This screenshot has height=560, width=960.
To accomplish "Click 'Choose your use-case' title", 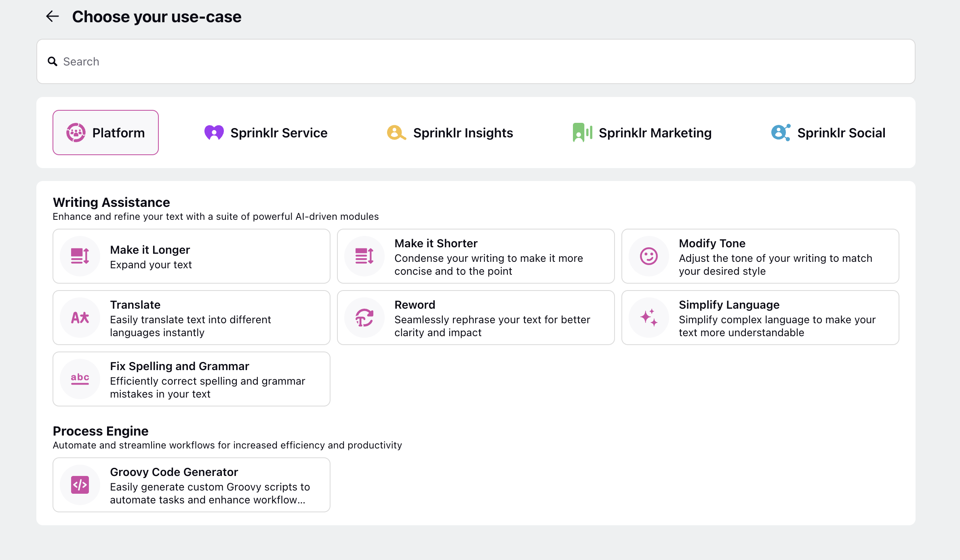I will point(156,17).
